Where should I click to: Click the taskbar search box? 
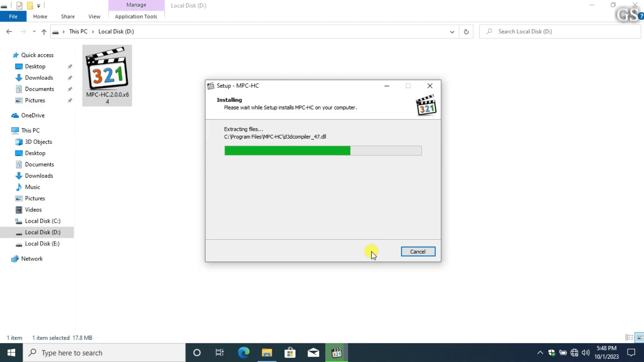pyautogui.click(x=104, y=353)
